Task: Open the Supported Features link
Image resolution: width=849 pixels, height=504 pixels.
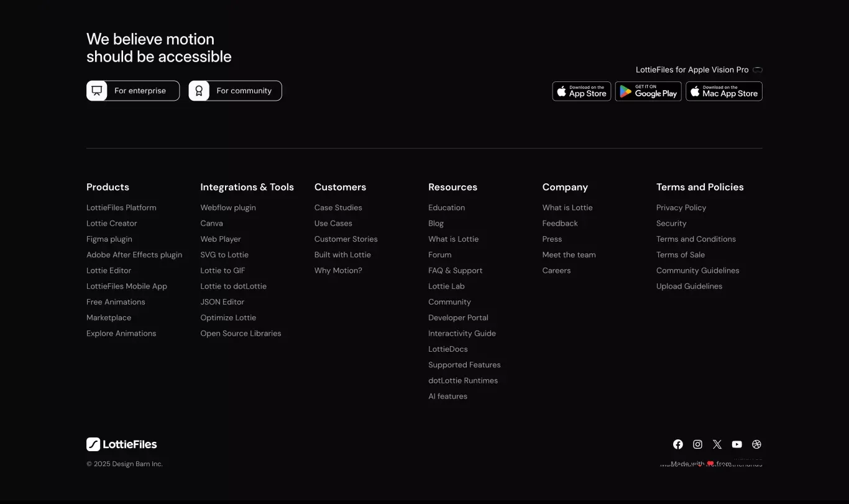Action: (464, 365)
